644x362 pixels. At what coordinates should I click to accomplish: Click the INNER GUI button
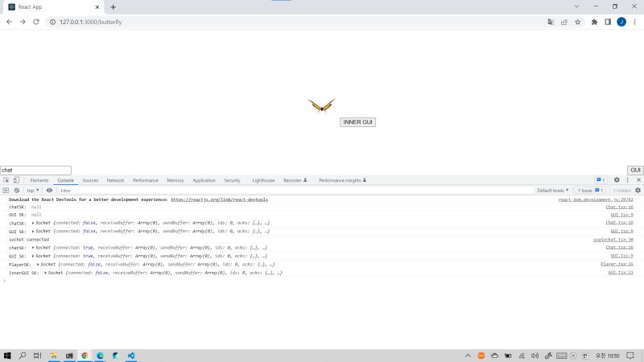(357, 122)
